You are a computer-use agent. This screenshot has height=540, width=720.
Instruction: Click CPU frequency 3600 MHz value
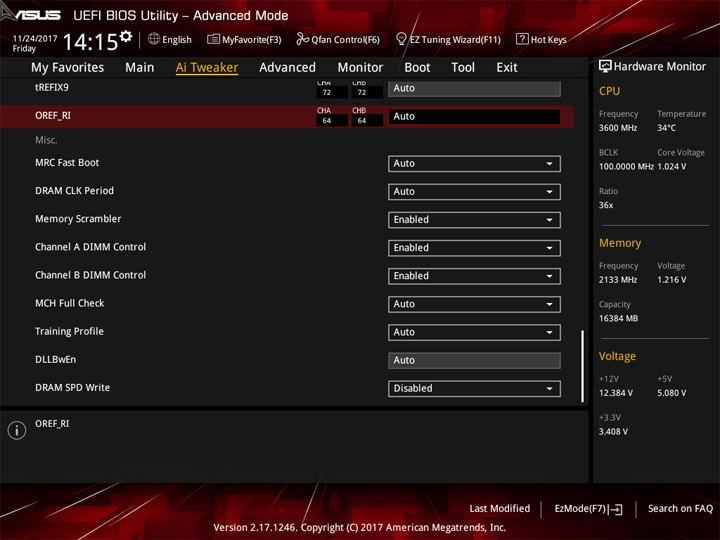coord(618,128)
